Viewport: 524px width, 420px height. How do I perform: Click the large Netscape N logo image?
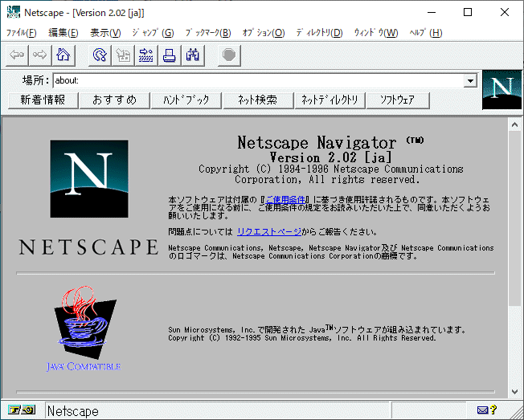[x=89, y=178]
